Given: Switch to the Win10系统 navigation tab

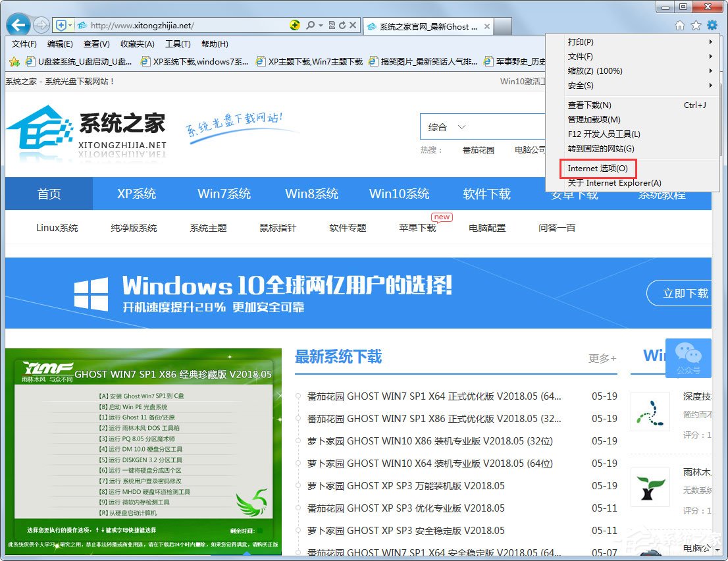Looking at the screenshot, I should [400, 194].
